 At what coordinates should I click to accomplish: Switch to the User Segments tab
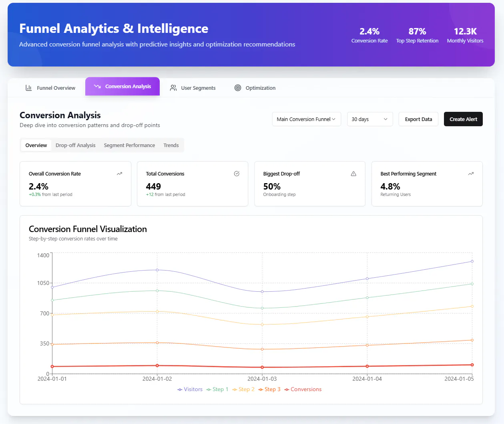coord(193,88)
